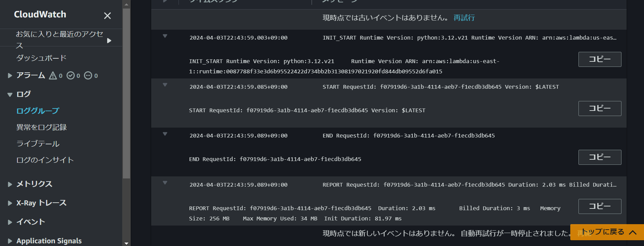Expand お気に入りと最近のアクセス submenu arrow
Image resolution: width=644 pixels, height=246 pixels.
click(x=109, y=41)
